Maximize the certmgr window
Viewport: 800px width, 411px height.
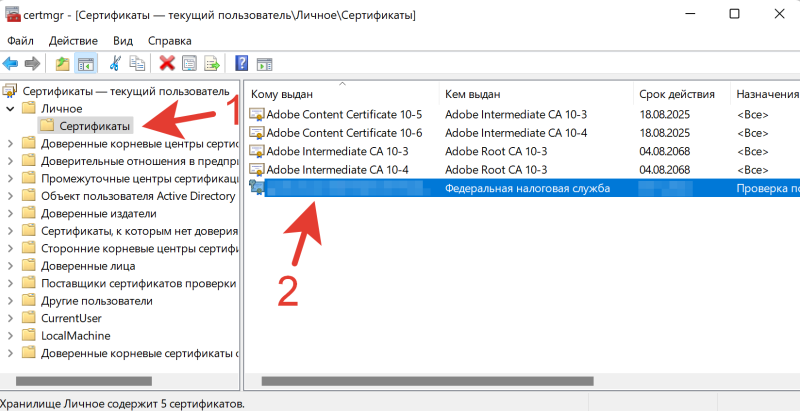tap(734, 14)
